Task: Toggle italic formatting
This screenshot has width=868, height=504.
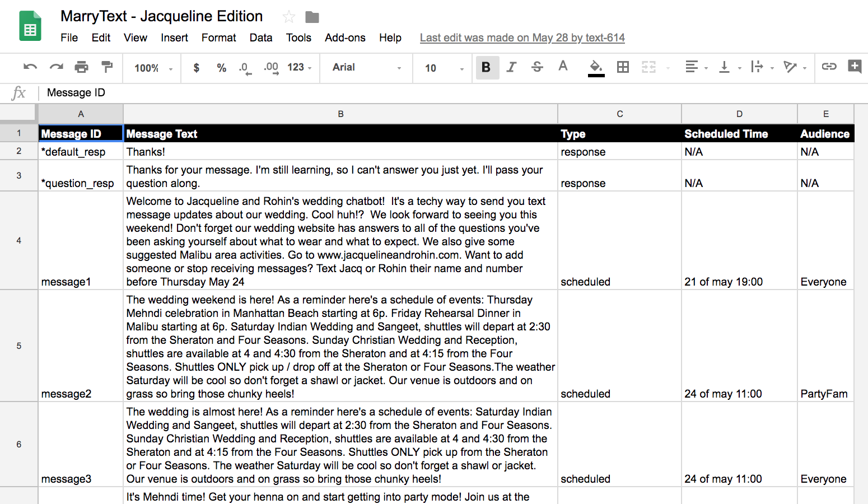Action: point(511,67)
